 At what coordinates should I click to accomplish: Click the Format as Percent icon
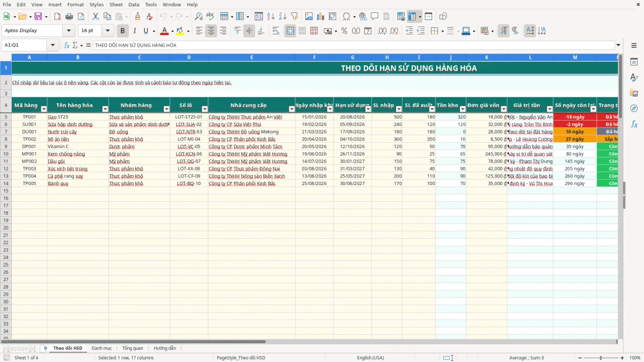click(x=344, y=31)
